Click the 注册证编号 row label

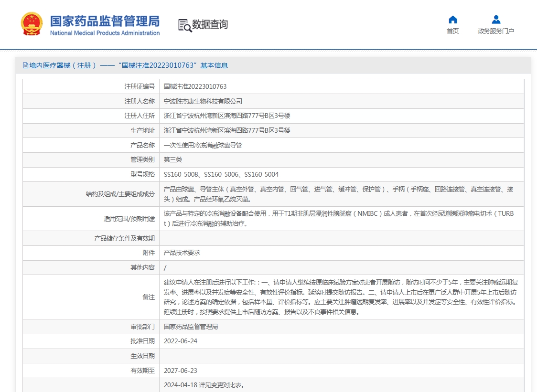[140, 86]
